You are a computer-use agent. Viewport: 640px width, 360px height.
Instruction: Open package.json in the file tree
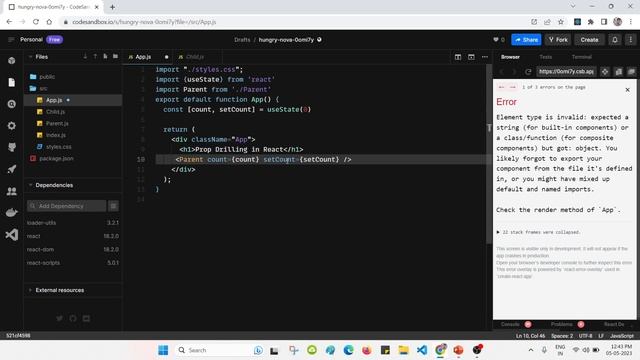[x=56, y=158]
